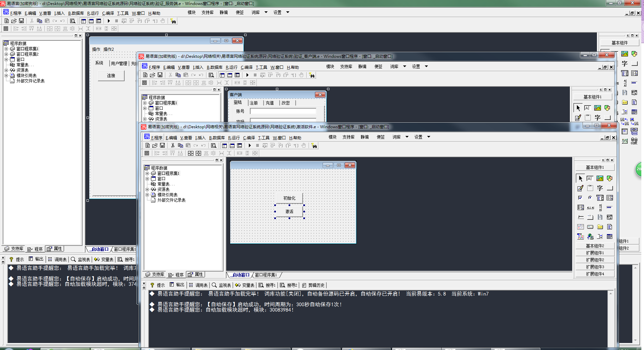
Task: Pick the check box component in 激活软件 palette
Action: click(581, 198)
